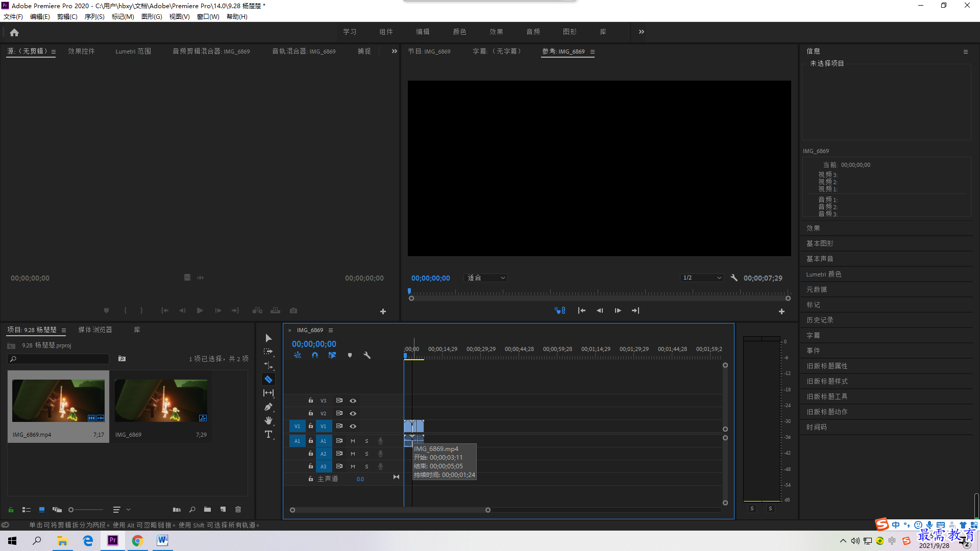Select the Hand tool
The image size is (980, 551).
[x=268, y=420]
